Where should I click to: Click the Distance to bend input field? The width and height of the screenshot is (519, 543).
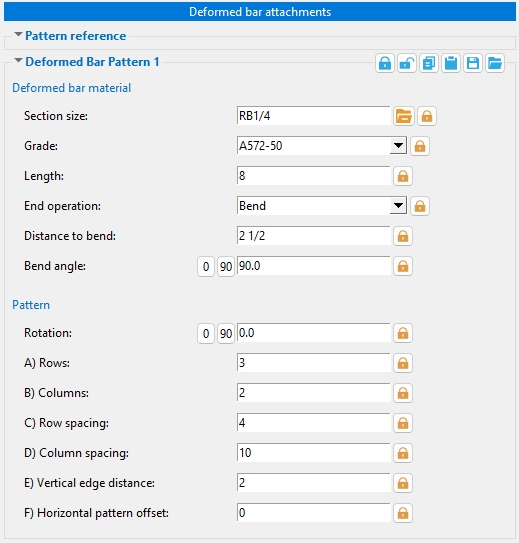pos(313,236)
